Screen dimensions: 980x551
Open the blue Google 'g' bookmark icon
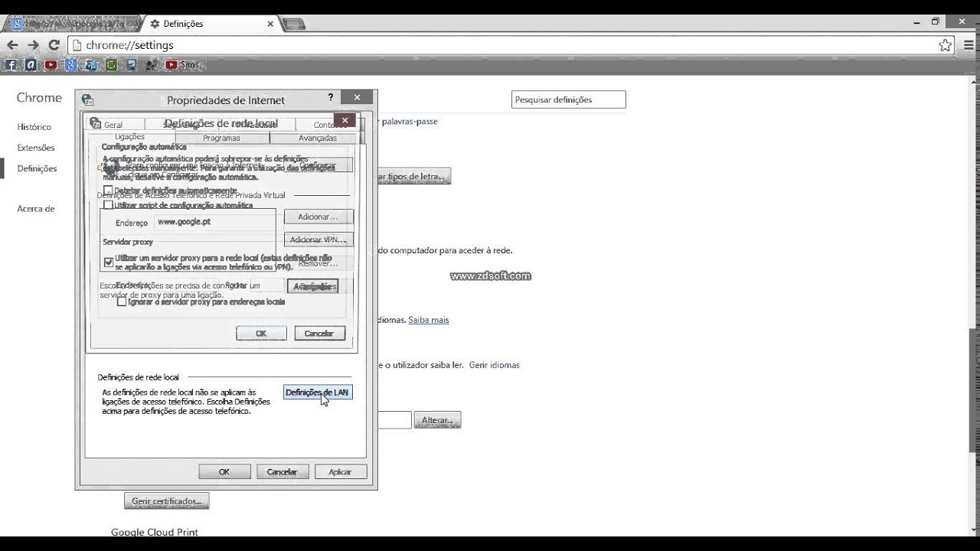(71, 65)
